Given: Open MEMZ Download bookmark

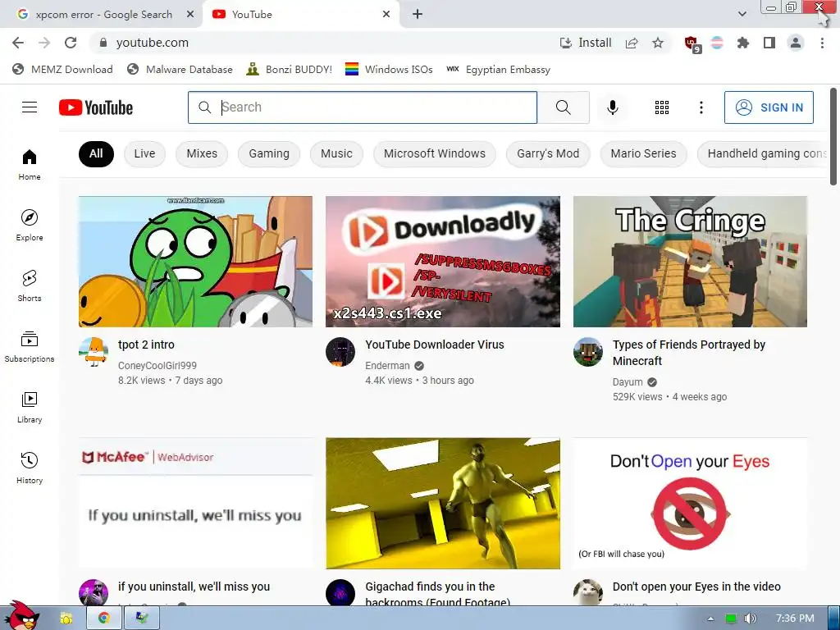Looking at the screenshot, I should click(62, 70).
